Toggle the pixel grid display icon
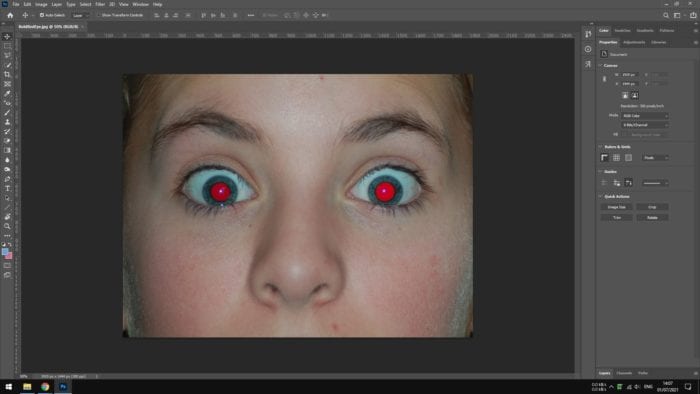700x394 pixels. 628,158
